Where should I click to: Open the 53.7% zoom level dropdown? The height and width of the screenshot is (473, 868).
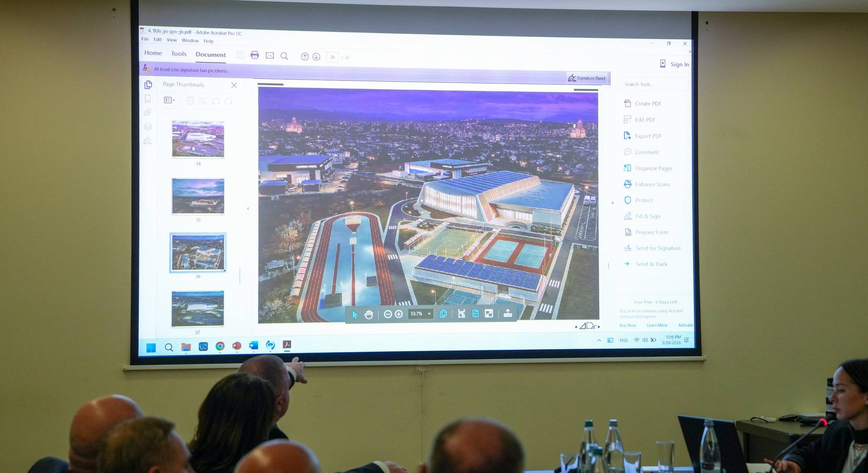429,314
